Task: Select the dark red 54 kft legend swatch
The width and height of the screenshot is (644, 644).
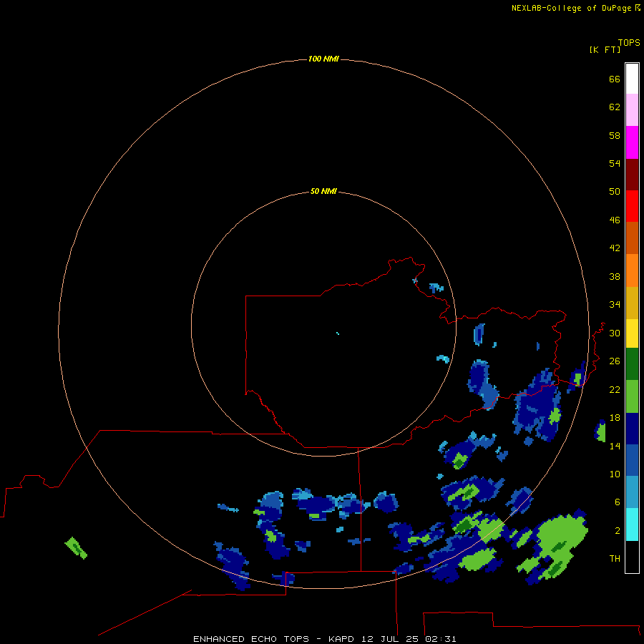Action: coord(632,174)
